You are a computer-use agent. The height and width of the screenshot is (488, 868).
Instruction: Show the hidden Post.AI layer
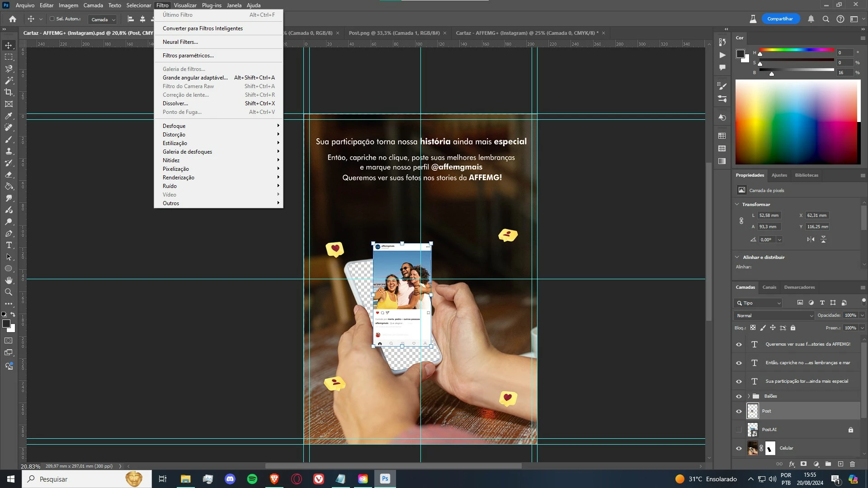[739, 430]
